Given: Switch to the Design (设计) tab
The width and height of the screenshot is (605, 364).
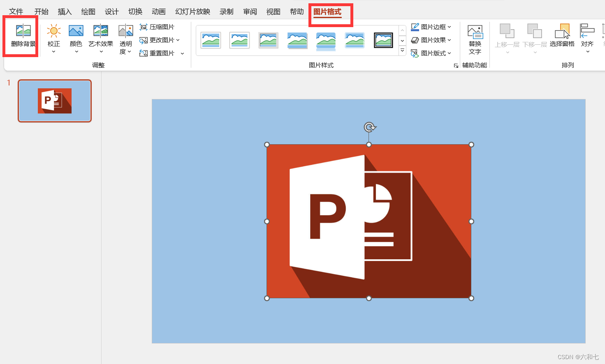Looking at the screenshot, I should tap(111, 12).
